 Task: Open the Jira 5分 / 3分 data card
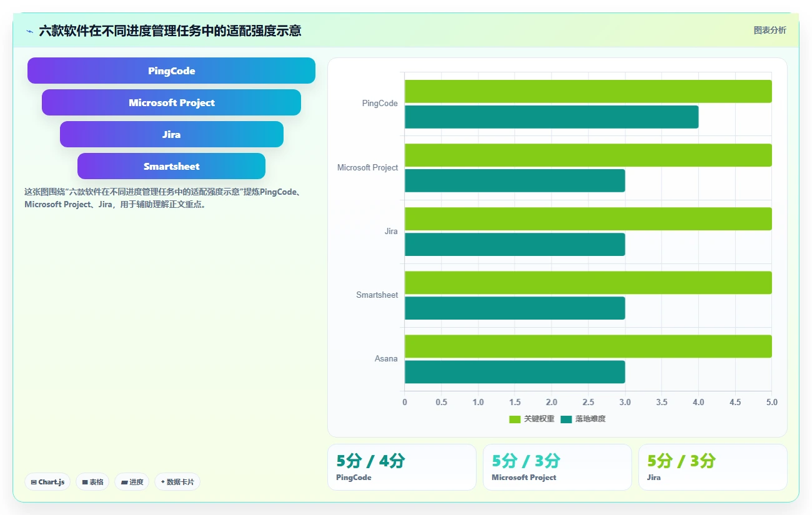click(713, 467)
